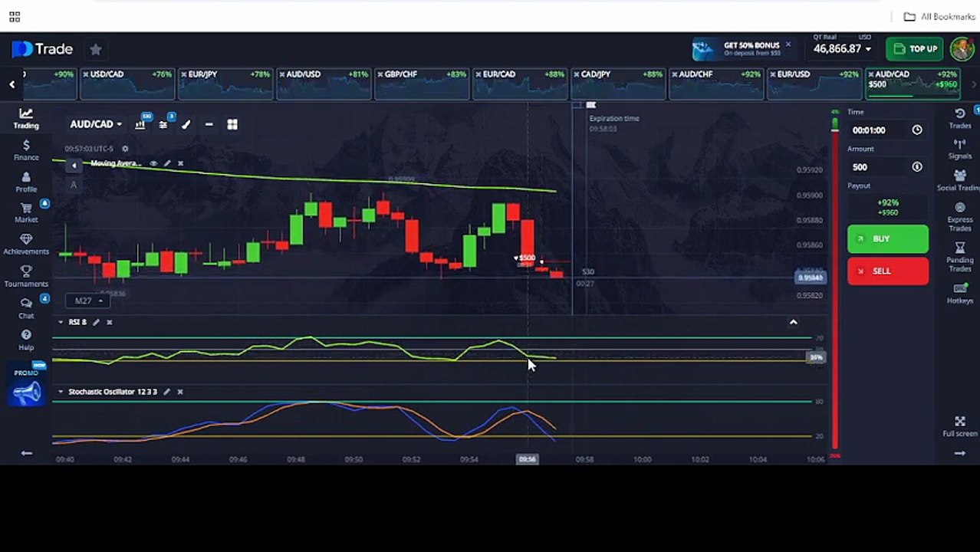Toggle Moving Average visibility eye icon
Viewport: 980px width, 552px height.
point(153,163)
